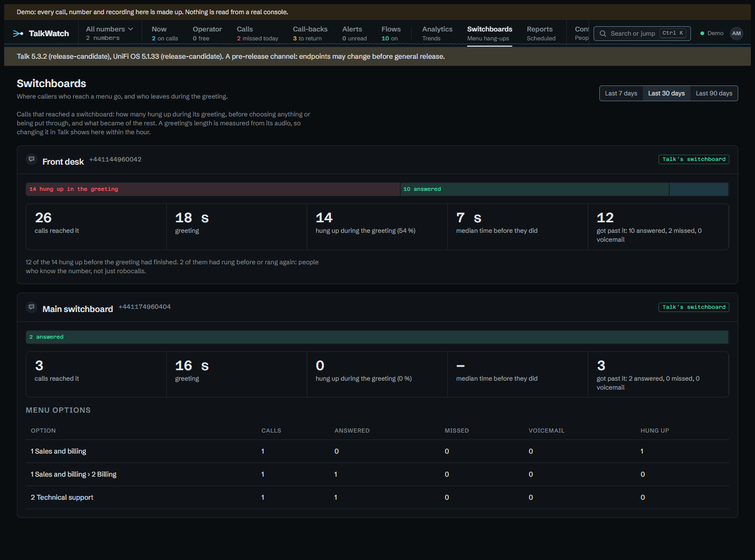Click the red '14 hung up in the greeting' bar
755x560 pixels.
click(213, 189)
